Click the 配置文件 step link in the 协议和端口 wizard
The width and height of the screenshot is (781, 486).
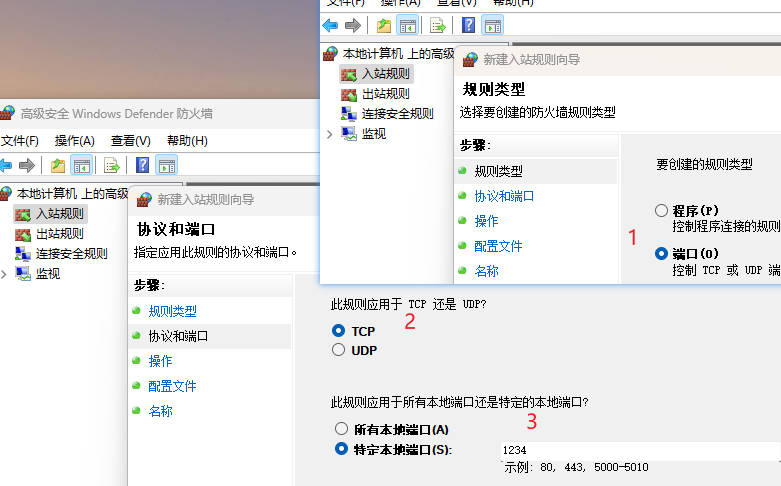click(172, 386)
